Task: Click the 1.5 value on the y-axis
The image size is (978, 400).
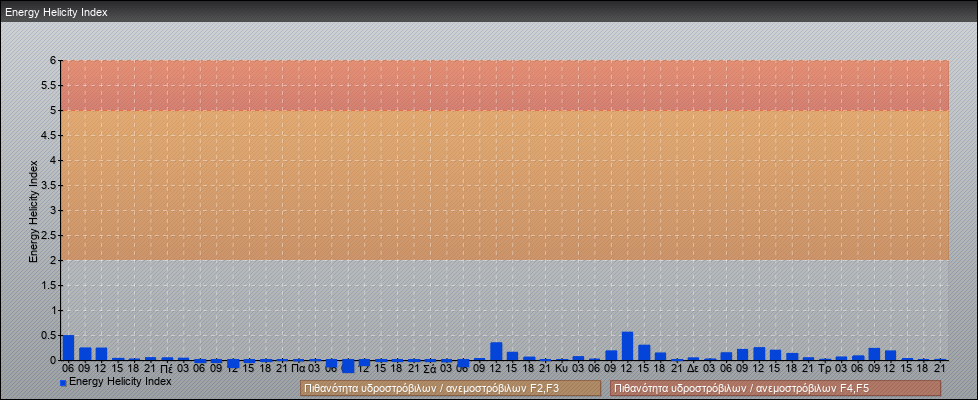Action: click(x=49, y=285)
